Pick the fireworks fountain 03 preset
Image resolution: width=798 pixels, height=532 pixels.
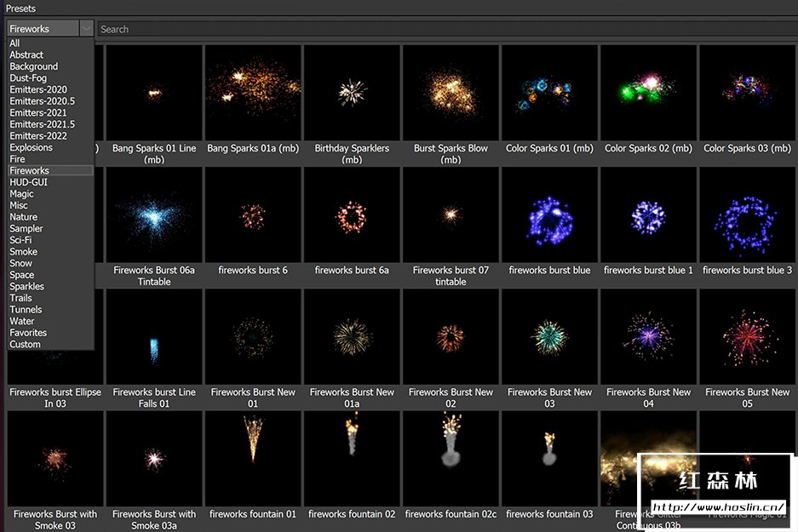[549, 459]
